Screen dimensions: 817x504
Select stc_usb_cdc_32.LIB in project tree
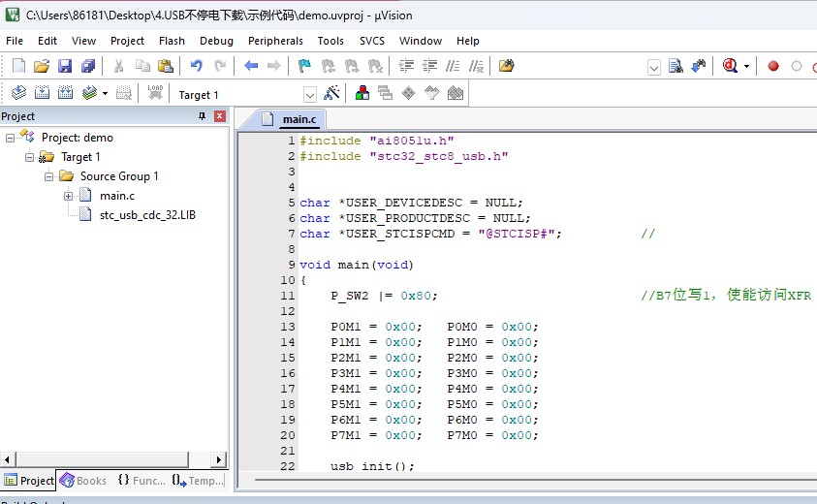click(147, 215)
